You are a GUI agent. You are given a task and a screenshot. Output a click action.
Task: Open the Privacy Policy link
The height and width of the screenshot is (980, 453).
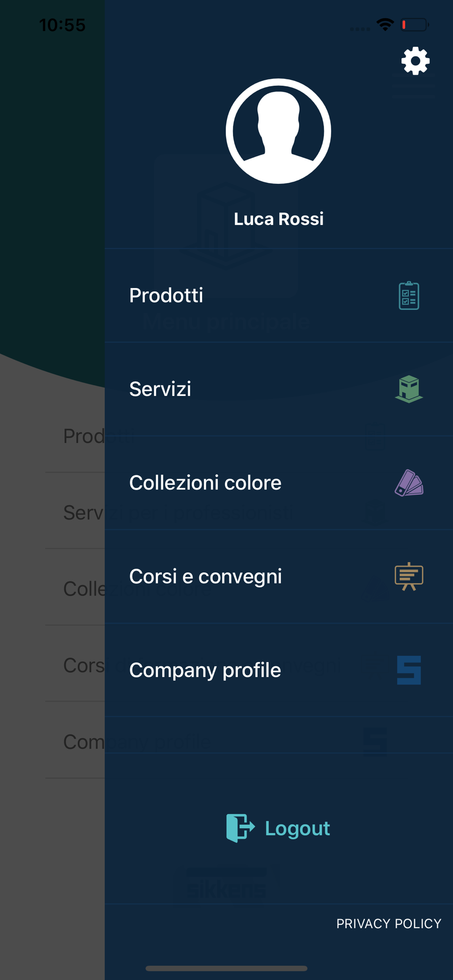[x=389, y=924]
